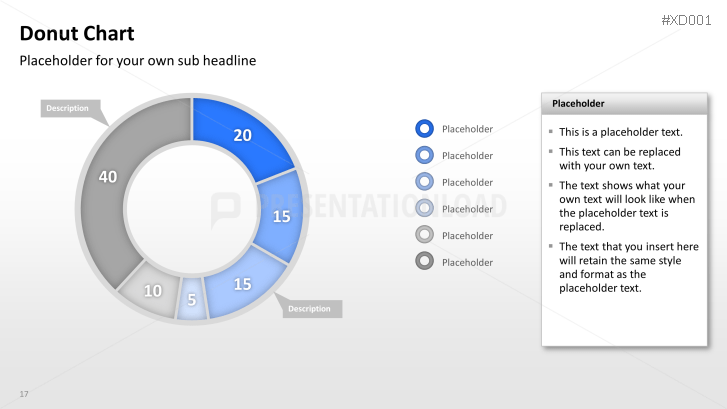Select the gray donut segment labeled 40
The height and width of the screenshot is (409, 727).
coord(108,177)
